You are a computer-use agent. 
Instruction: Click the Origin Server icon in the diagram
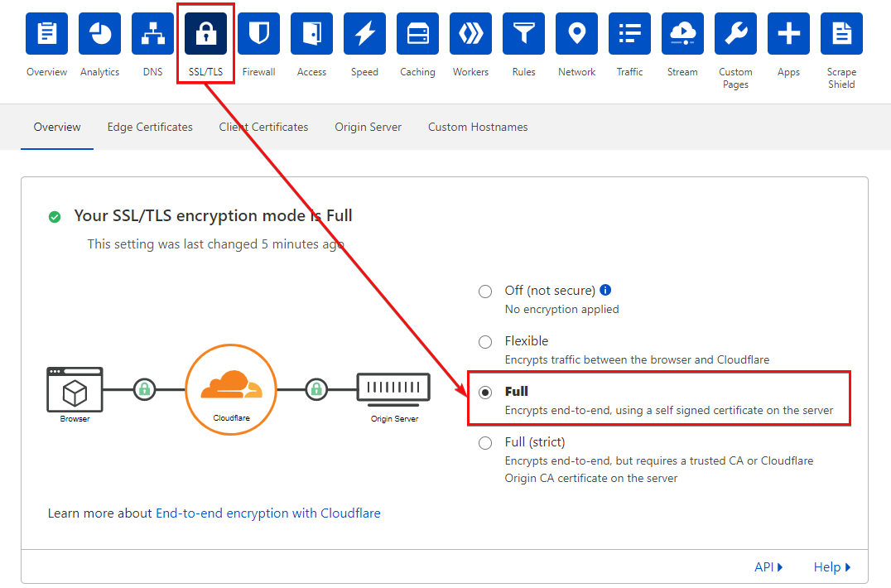click(393, 389)
